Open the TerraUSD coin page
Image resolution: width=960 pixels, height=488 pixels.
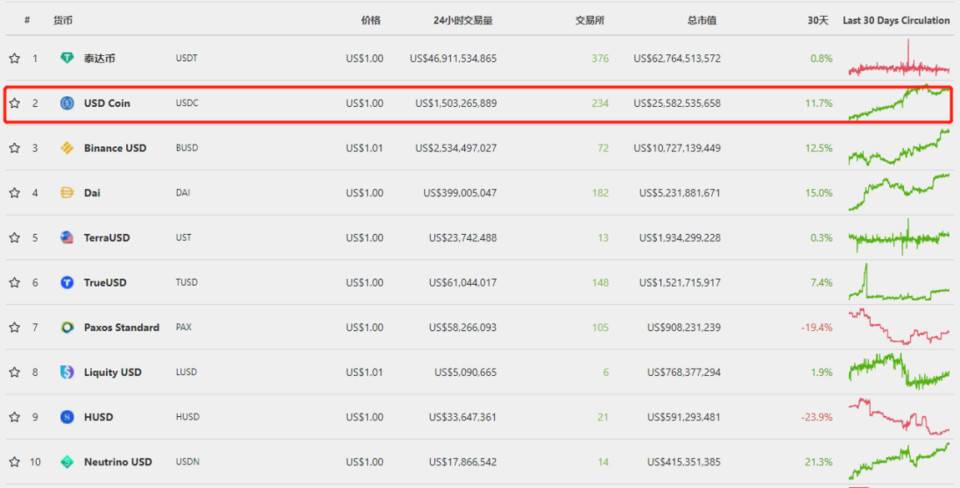coord(107,238)
